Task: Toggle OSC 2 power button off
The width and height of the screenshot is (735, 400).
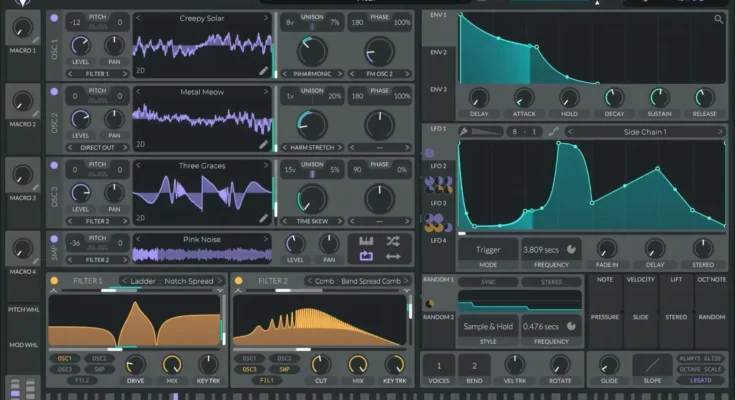Action: coord(54,91)
